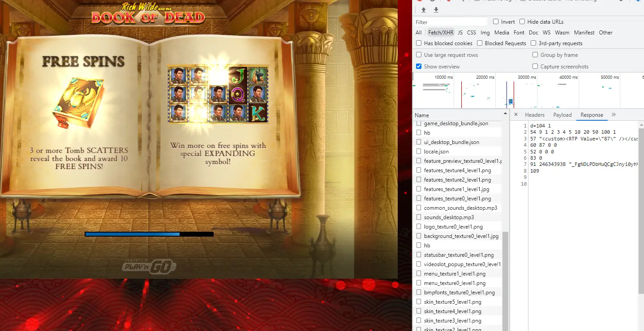Click the Export HAR download icon
Viewport: 644px width, 331px height.
point(436,10)
